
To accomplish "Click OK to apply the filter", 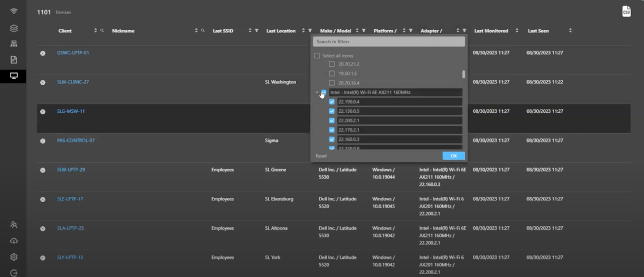I will pyautogui.click(x=453, y=156).
